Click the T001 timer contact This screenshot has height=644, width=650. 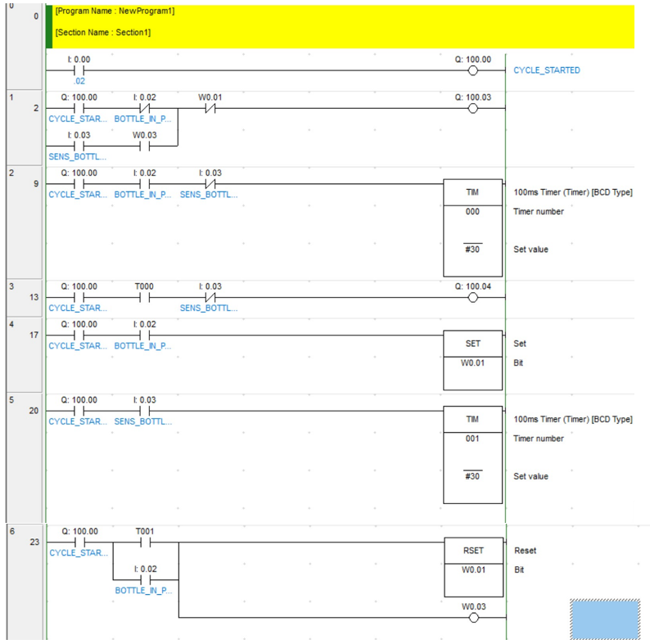coord(145,543)
